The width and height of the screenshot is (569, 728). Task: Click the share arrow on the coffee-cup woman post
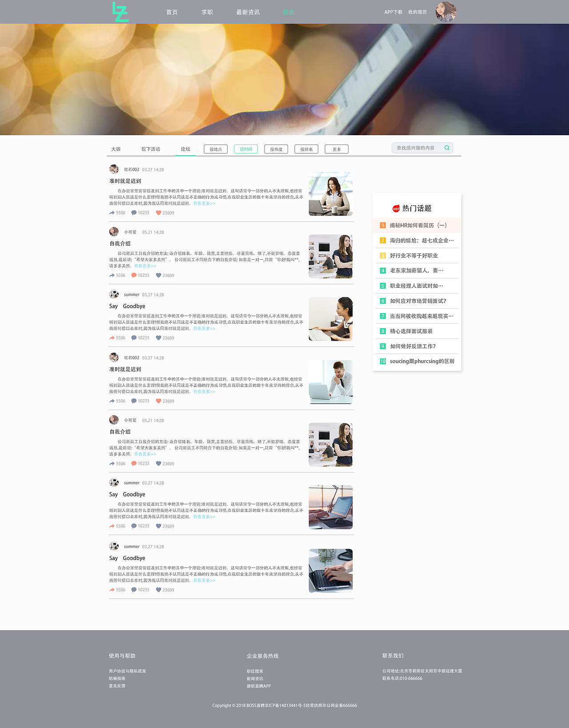tap(112, 213)
